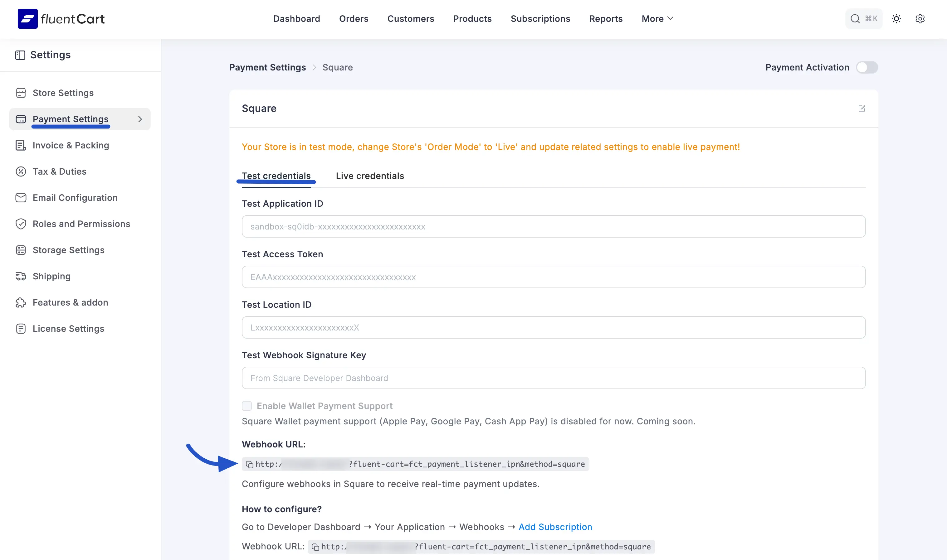Image resolution: width=947 pixels, height=560 pixels.
Task: Click the 'How to configure?' heading
Action: tap(282, 509)
